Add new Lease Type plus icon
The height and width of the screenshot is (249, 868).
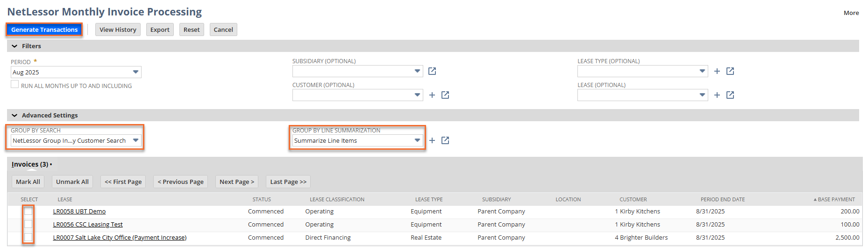(717, 71)
